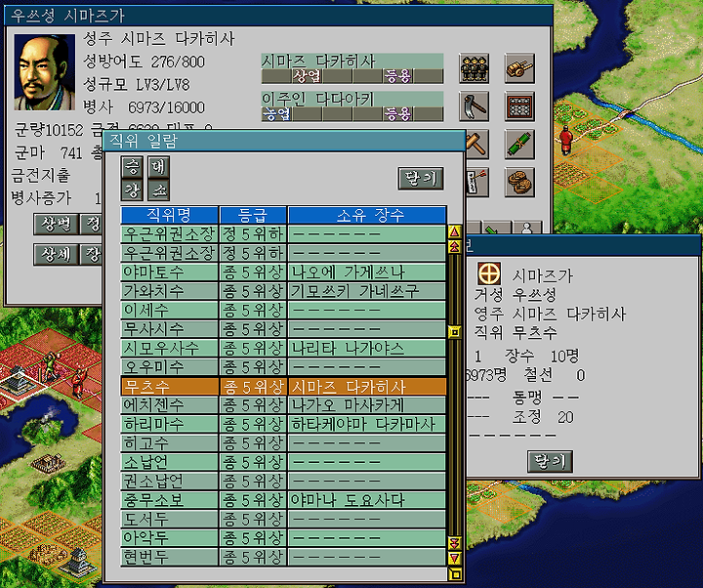
Task: Select the 가와치수 title row
Action: pos(283,291)
